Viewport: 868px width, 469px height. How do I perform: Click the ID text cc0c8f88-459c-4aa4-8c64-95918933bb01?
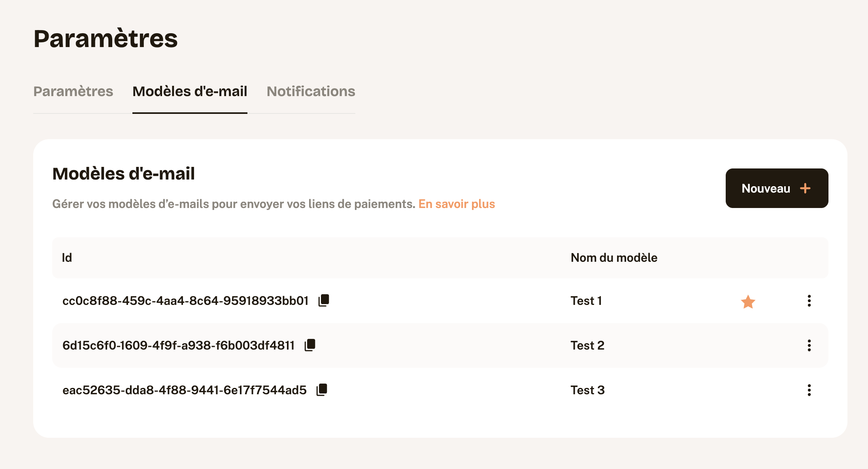pyautogui.click(x=185, y=301)
